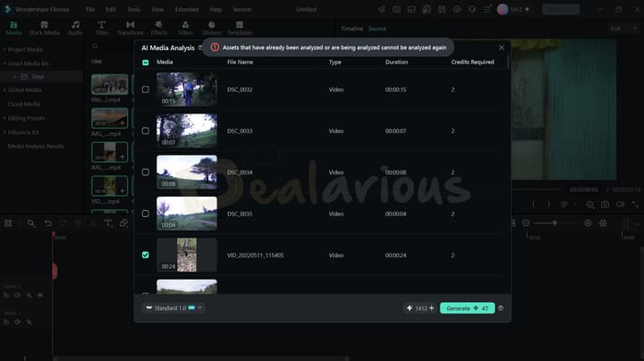644x361 pixels.
Task: Select the DSC_0034 video thumbnail
Action: [187, 172]
